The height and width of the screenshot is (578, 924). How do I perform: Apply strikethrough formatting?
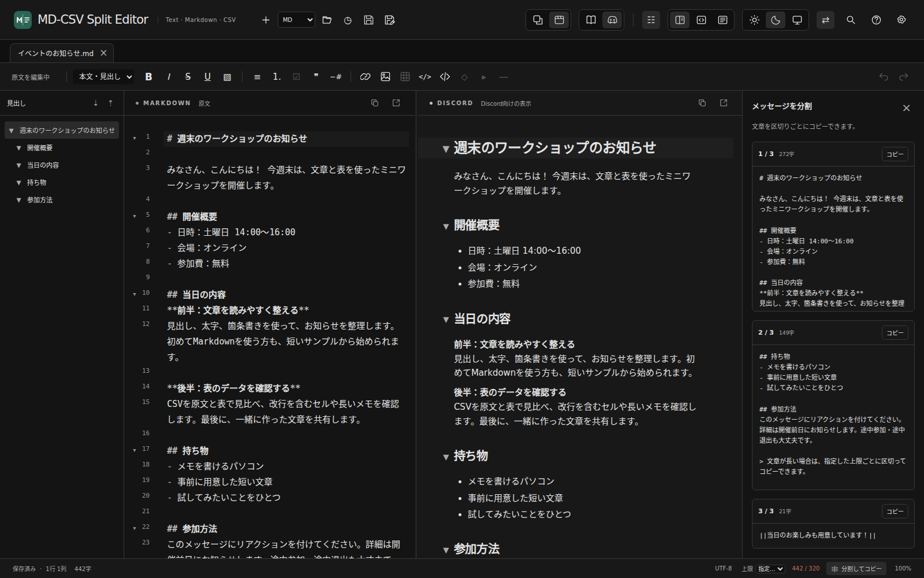click(x=188, y=77)
